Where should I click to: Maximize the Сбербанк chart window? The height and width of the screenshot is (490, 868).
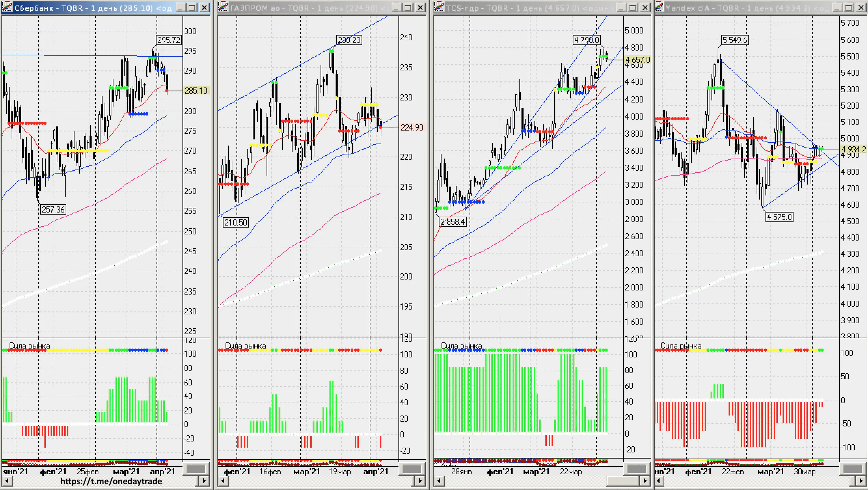click(x=192, y=8)
